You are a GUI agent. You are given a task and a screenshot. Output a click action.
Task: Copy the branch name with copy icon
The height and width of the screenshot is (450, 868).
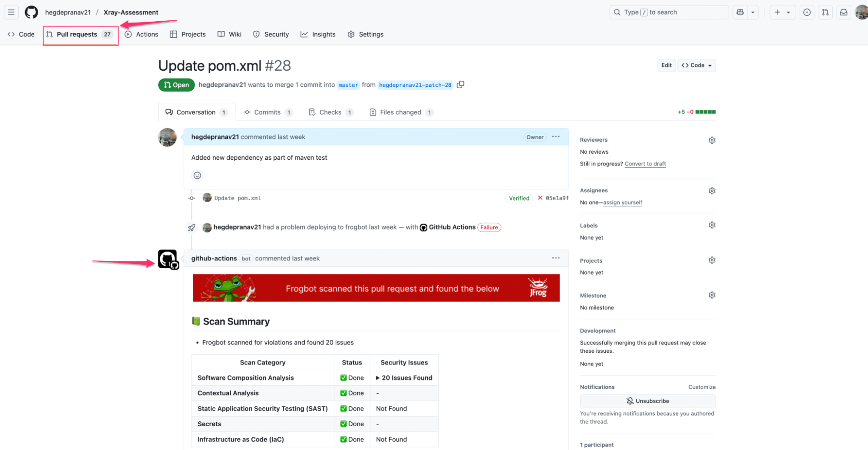[460, 85]
